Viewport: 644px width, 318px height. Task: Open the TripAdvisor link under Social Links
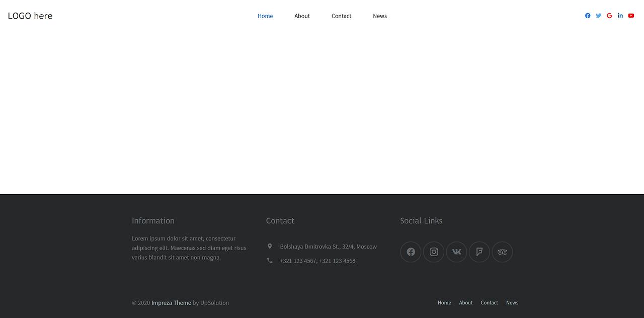click(x=502, y=252)
